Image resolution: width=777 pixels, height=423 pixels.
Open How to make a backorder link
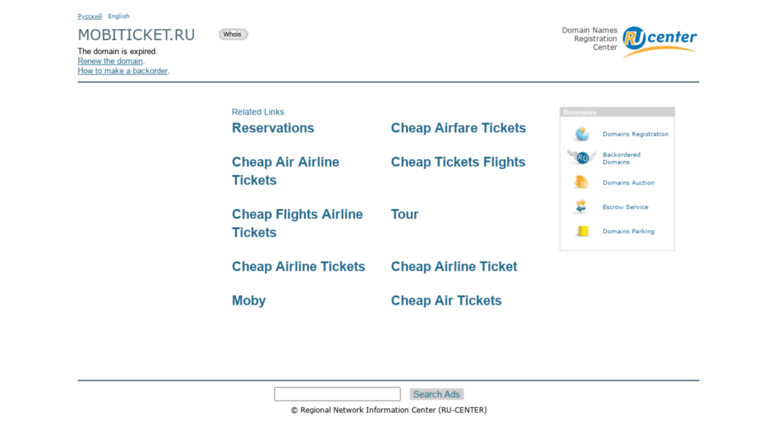tap(122, 71)
